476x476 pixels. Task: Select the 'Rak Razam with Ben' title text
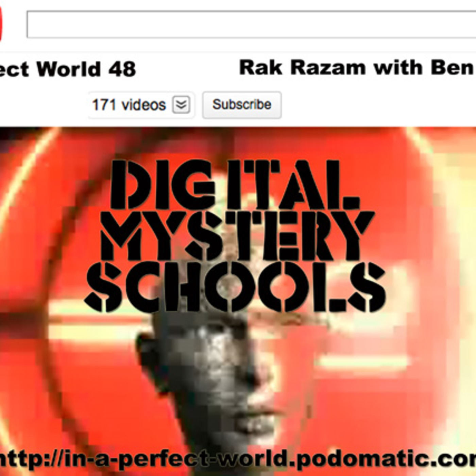click(357, 67)
